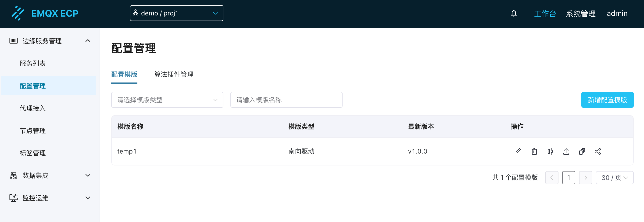This screenshot has height=222, width=644.
Task: Click the edit pencil icon for temp1
Action: pyautogui.click(x=518, y=151)
